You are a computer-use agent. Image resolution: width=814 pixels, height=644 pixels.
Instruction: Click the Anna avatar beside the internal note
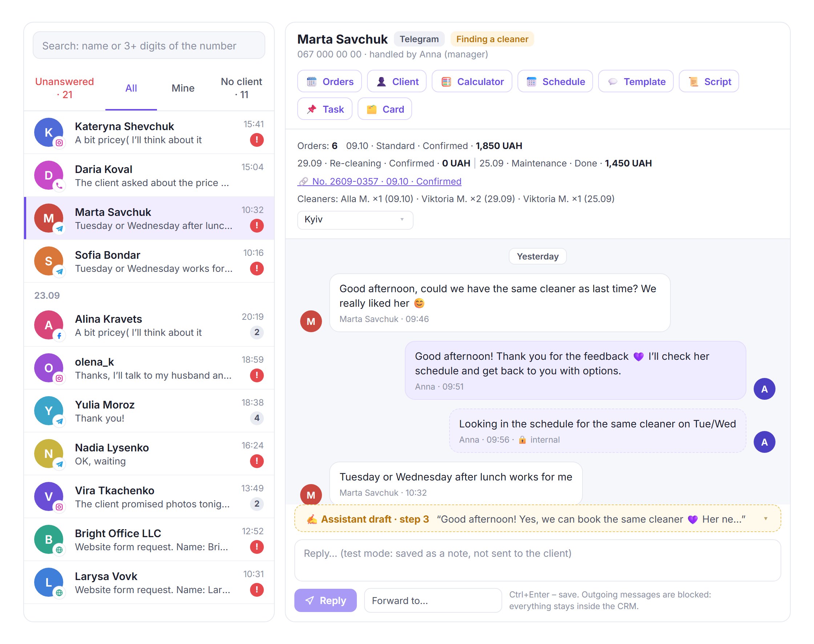click(764, 442)
